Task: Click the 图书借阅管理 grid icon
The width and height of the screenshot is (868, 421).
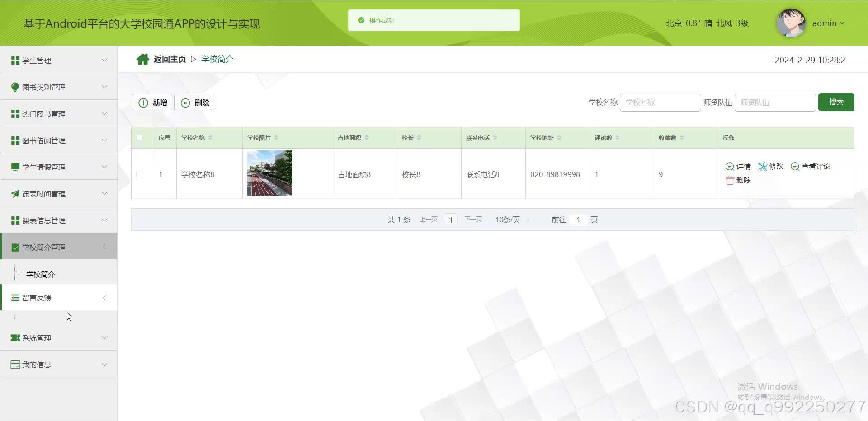Action: pyautogui.click(x=15, y=140)
